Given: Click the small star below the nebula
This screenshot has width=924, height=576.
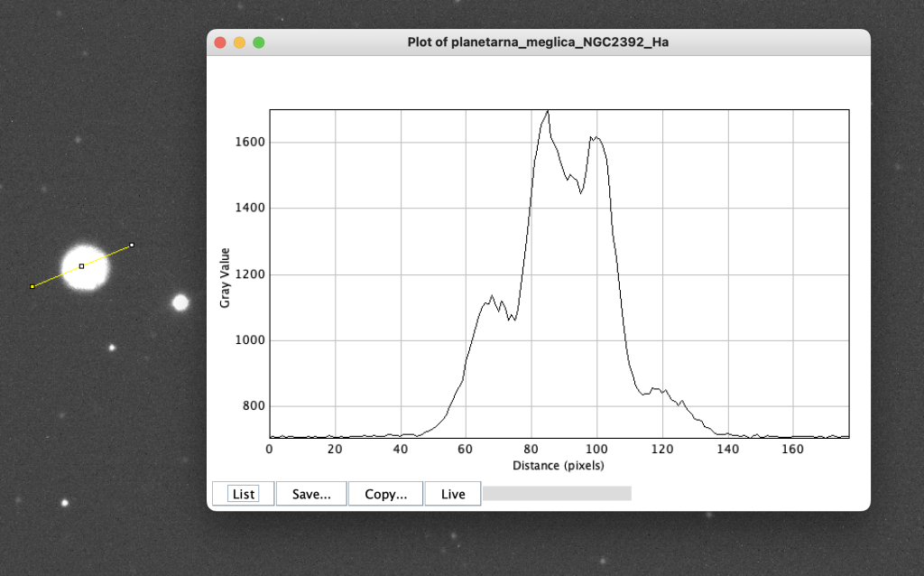Looking at the screenshot, I should click(x=112, y=348).
